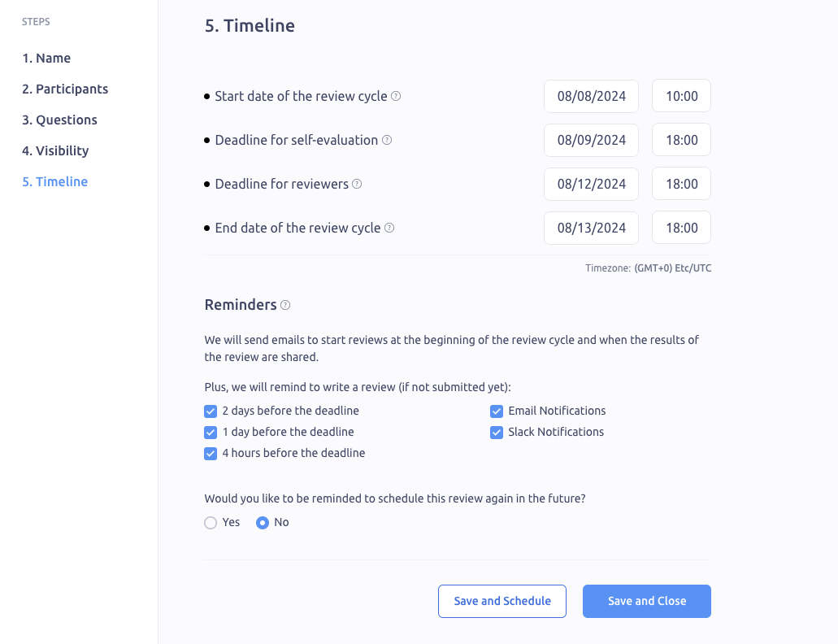Click the Reminders help icon
Viewport: 838px width, 644px height.
pos(285,305)
